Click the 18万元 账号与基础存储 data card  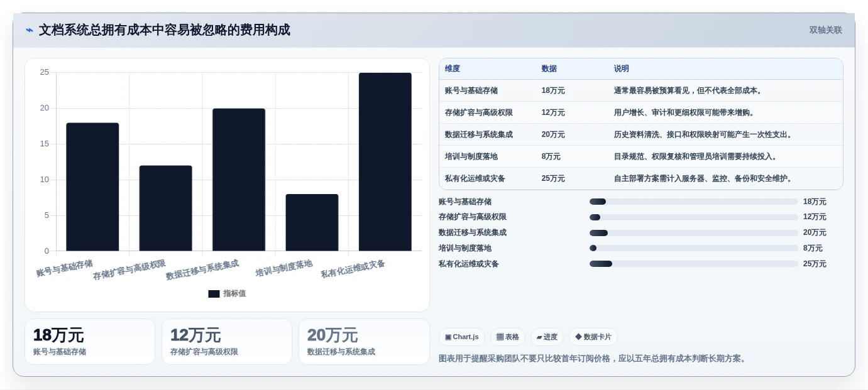click(x=90, y=342)
